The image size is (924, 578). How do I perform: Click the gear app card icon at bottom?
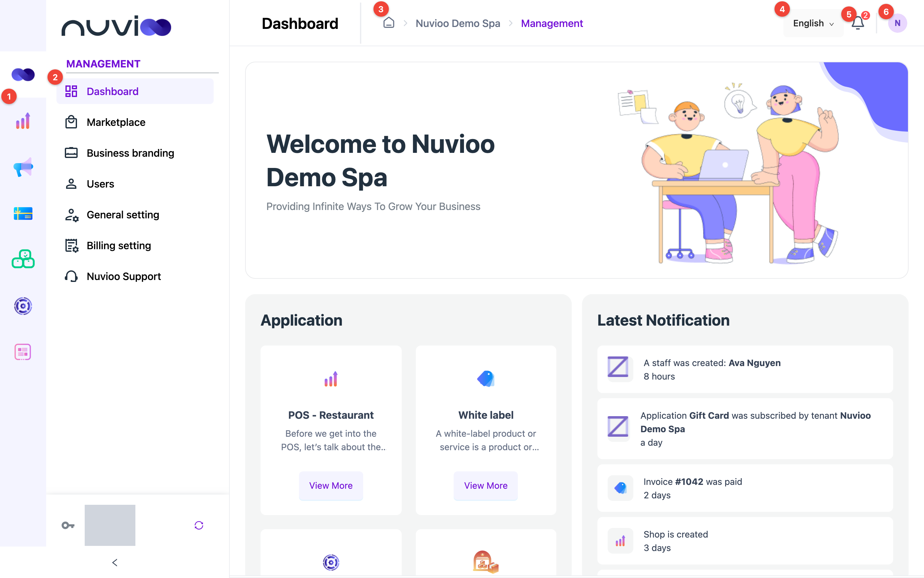[x=331, y=562]
